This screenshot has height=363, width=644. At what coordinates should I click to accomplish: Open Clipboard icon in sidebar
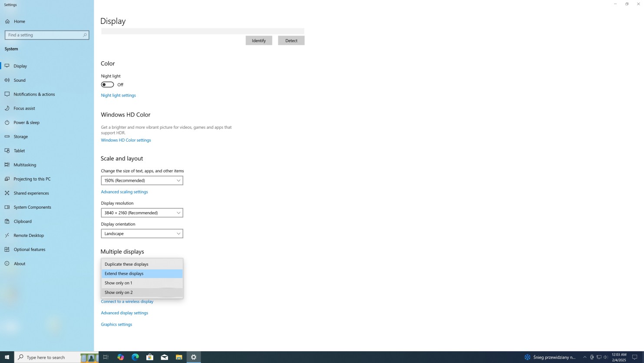[x=7, y=221]
